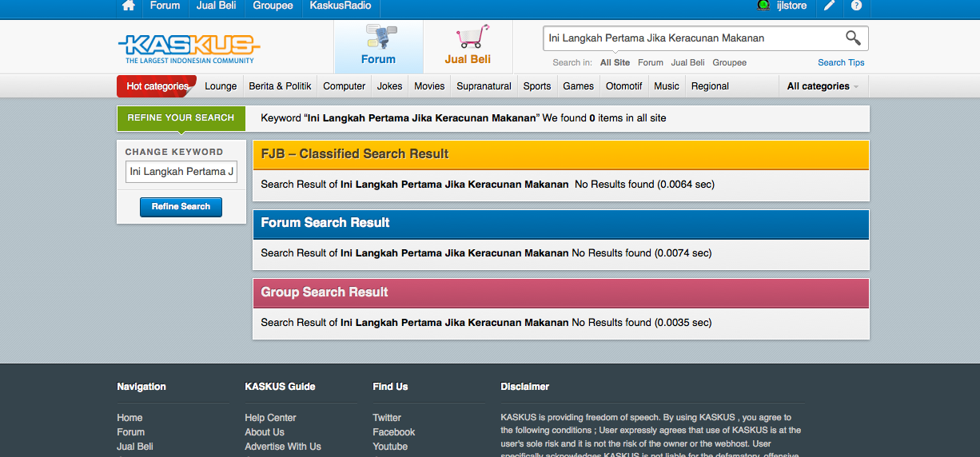Open the Help Center footer link
Viewport: 980px width, 457px height.
(270, 418)
